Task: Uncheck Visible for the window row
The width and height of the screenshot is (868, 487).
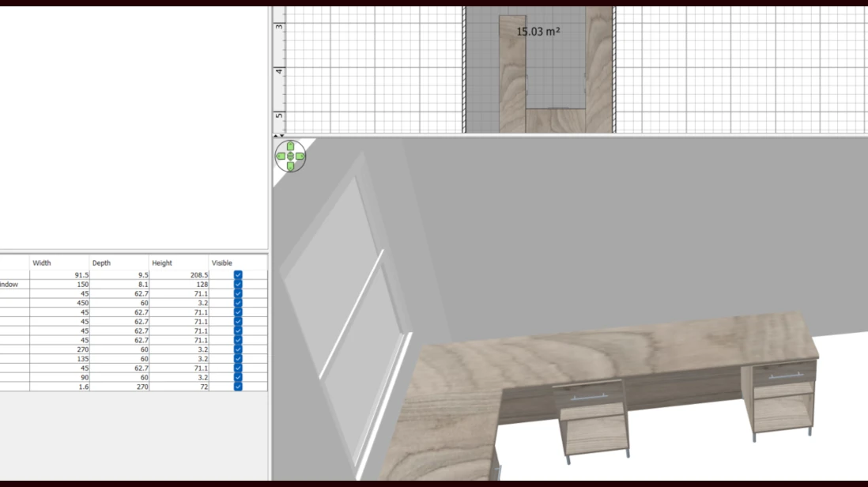Action: (237, 285)
